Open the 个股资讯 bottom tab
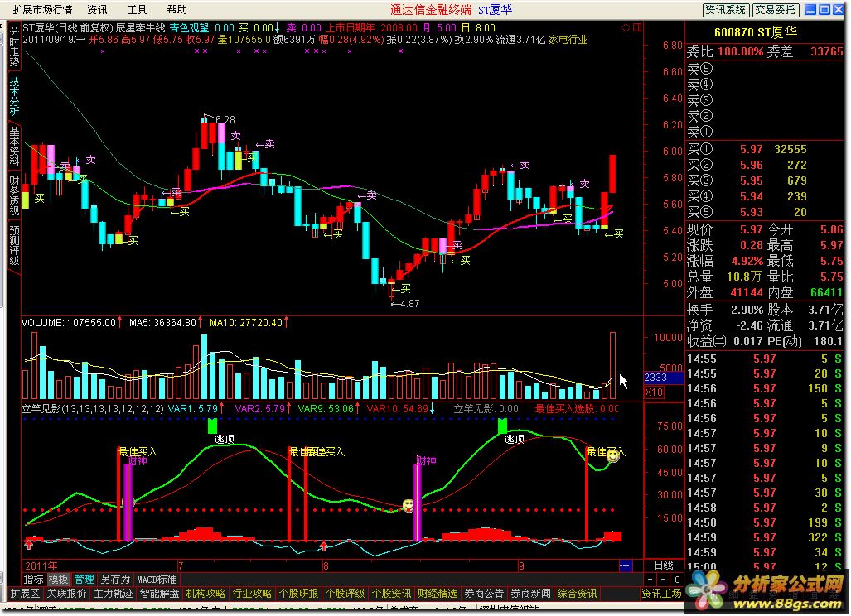This screenshot has height=616, width=851. coord(391,594)
